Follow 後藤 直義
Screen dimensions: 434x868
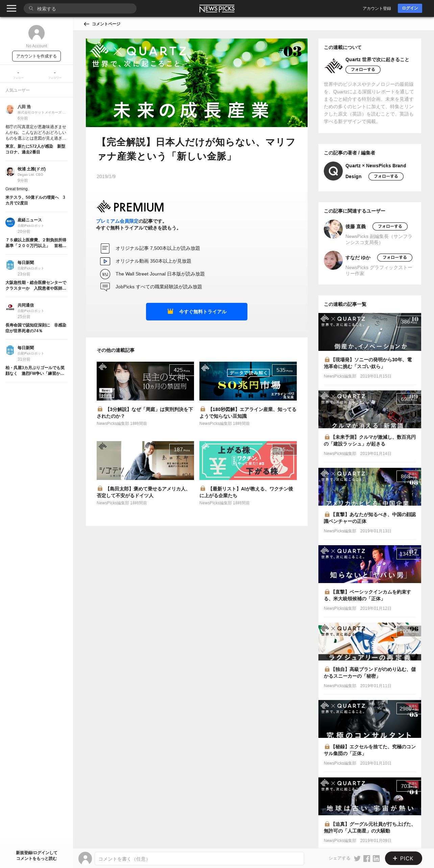390,226
